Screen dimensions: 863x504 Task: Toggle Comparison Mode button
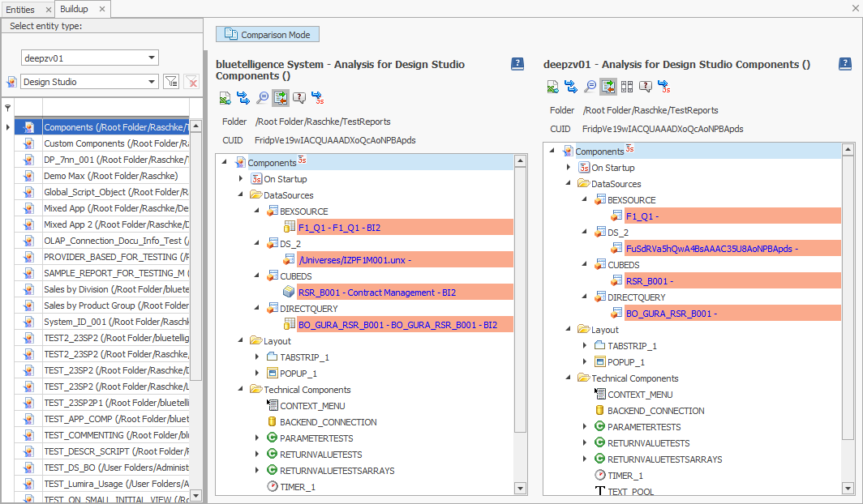point(268,34)
